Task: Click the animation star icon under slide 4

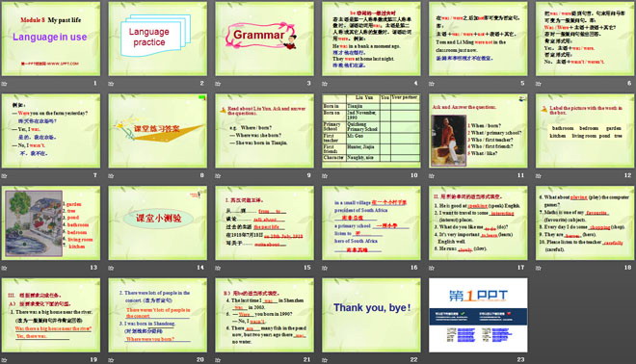Action: (325, 84)
